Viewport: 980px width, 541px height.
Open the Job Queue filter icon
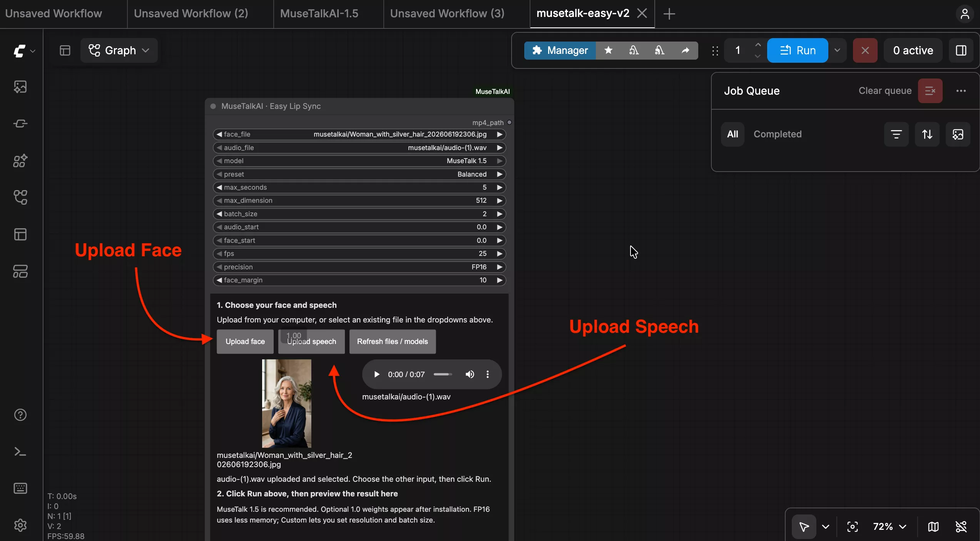pos(896,134)
